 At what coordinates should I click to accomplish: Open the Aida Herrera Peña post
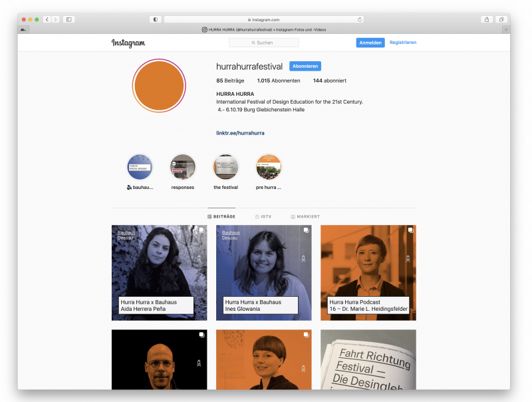click(x=159, y=273)
